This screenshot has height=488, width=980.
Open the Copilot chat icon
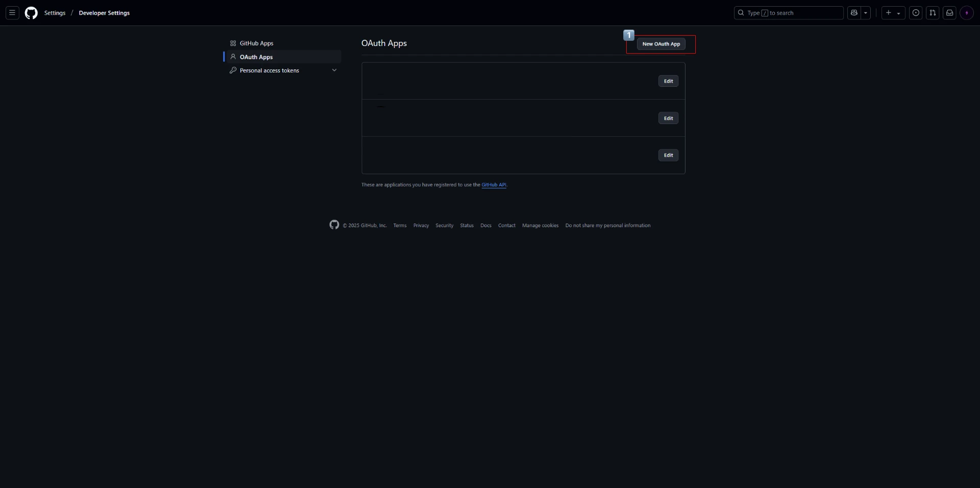tap(854, 13)
